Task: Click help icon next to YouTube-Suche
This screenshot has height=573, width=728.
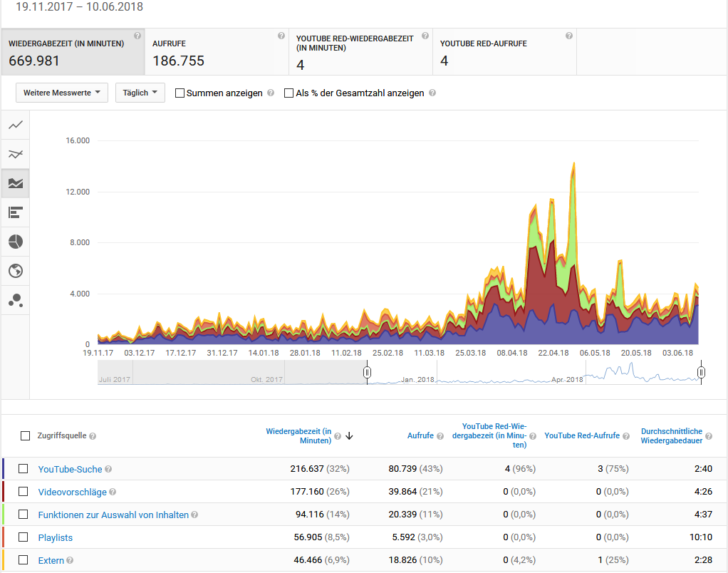Action: pyautogui.click(x=108, y=469)
